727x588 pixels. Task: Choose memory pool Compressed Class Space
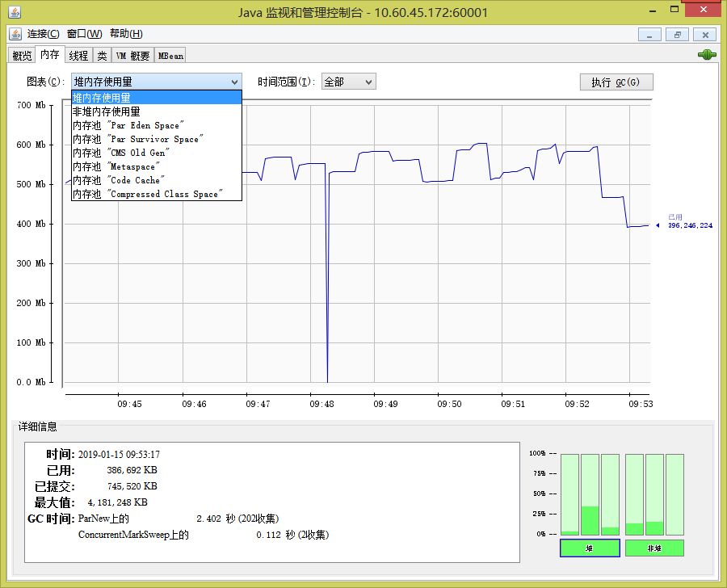pos(157,194)
